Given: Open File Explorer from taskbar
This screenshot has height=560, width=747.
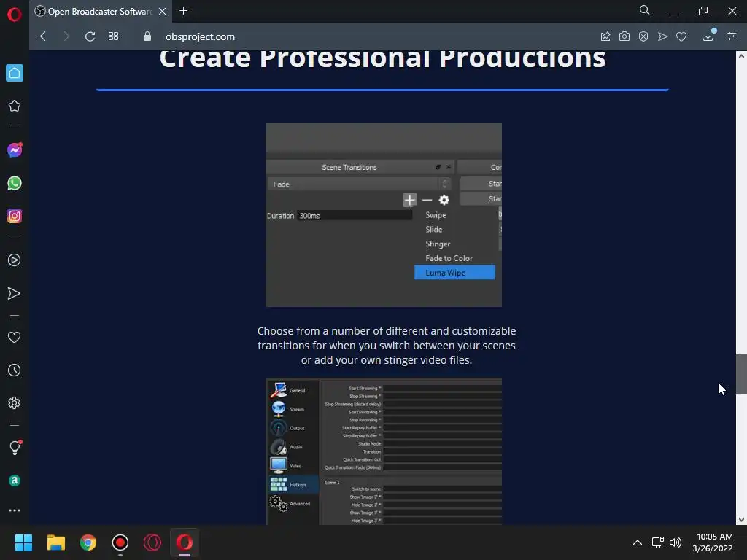Looking at the screenshot, I should [x=55, y=542].
